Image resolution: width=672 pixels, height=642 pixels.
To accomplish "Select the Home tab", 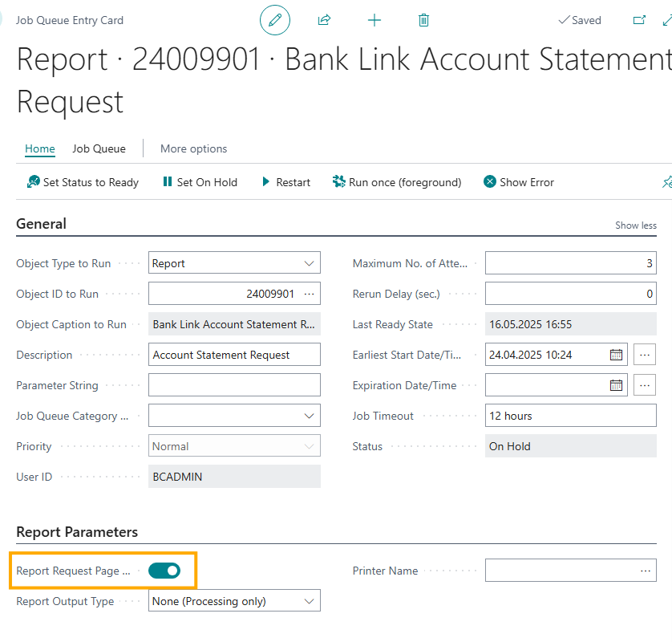I will pyautogui.click(x=40, y=148).
